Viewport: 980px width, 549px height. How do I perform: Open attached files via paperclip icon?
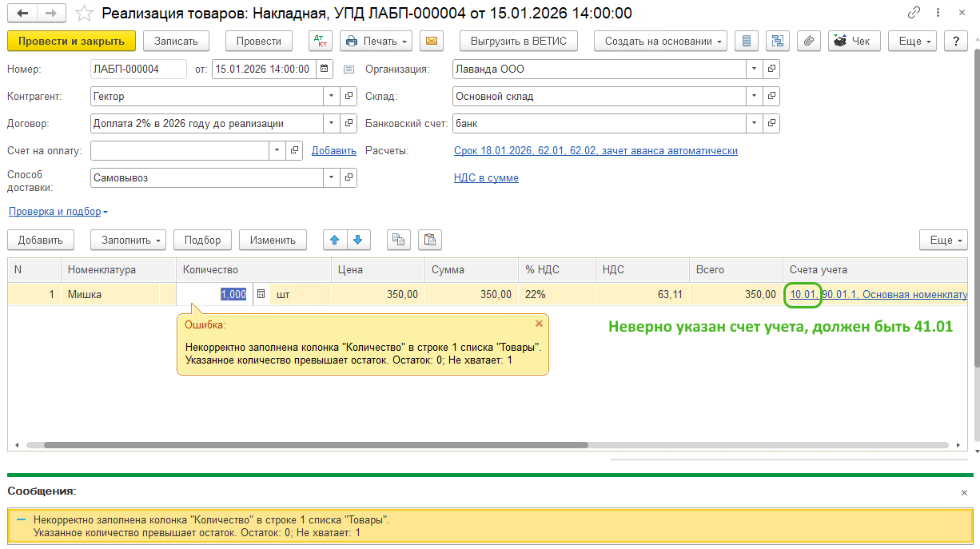[x=809, y=41]
